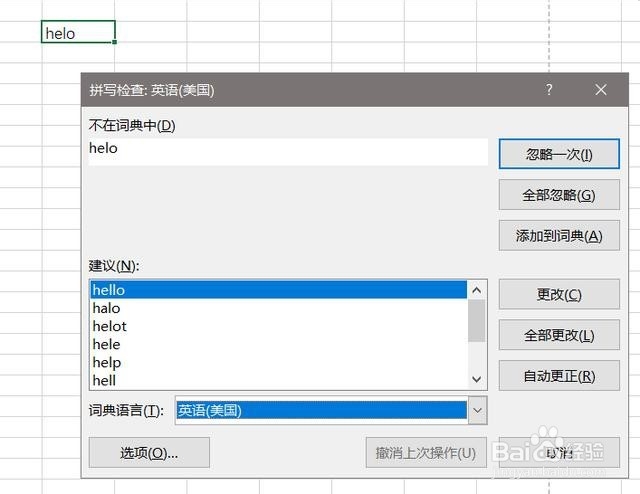Screen dimensions: 640x494
Task: Click the 全部更改(L) button
Action: point(559,335)
